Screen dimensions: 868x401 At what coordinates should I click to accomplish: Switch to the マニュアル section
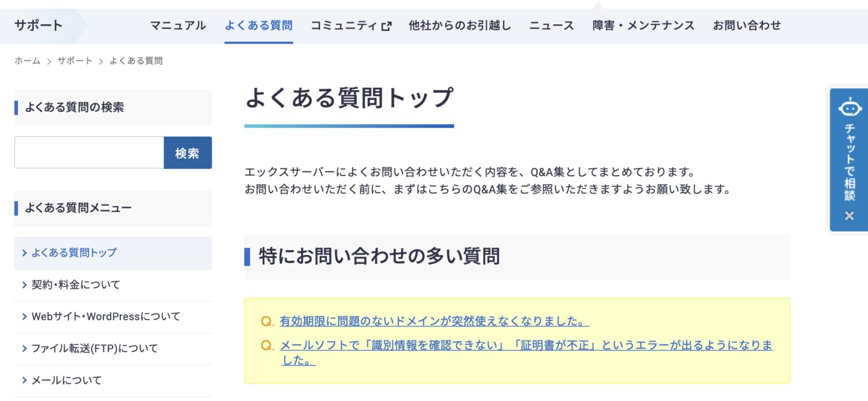[x=177, y=25]
